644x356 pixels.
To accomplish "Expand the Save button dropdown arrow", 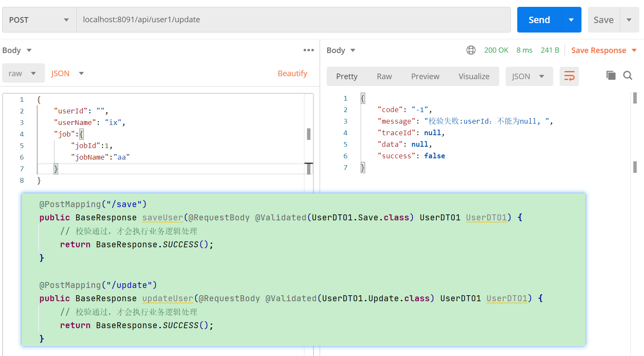I will tap(629, 20).
